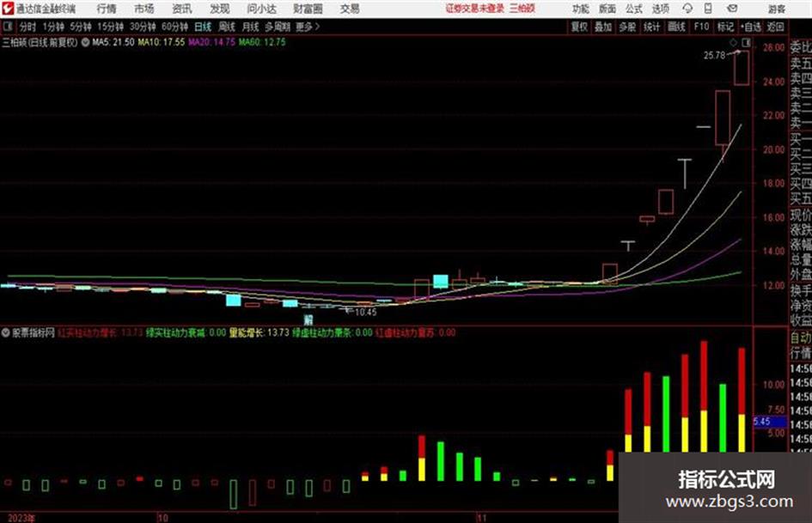Expand the 更多 periods dropdown

pos(308,27)
